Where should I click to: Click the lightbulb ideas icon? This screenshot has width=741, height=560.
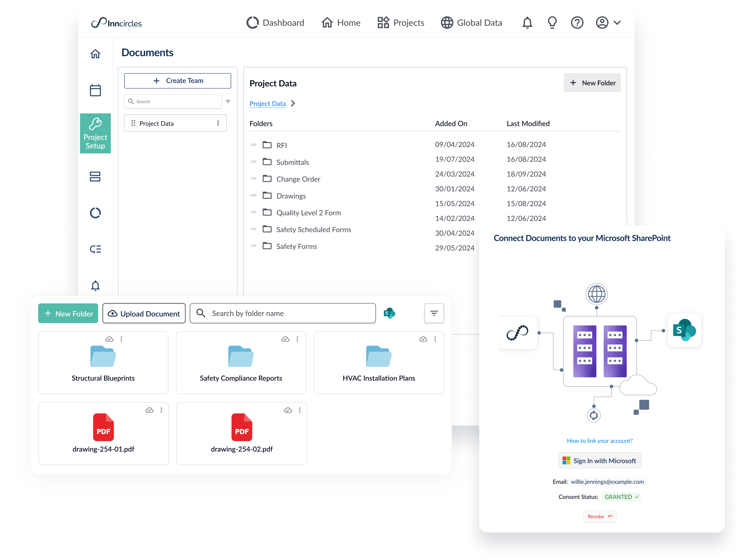(552, 23)
